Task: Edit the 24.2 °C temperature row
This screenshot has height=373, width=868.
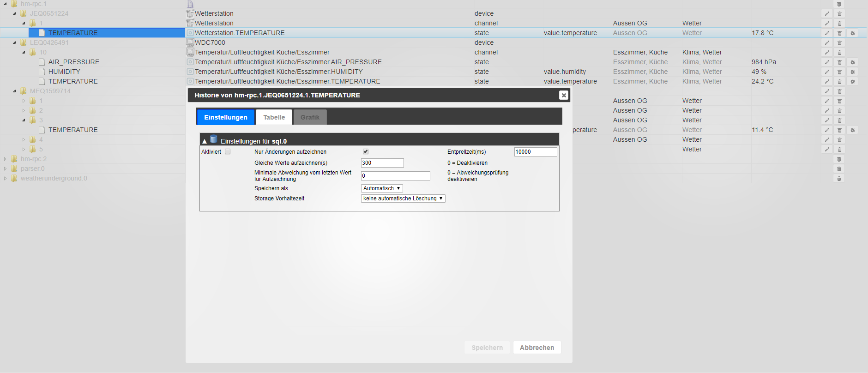Action: coord(827,82)
